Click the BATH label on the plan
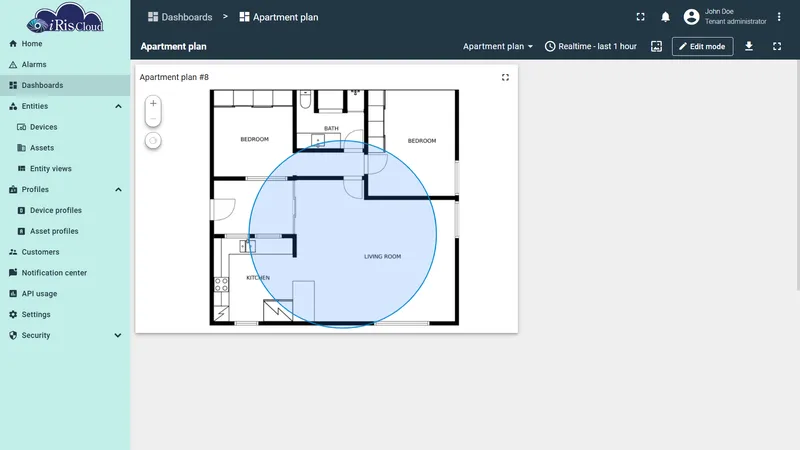Screen dimensions: 800x450 tap(331, 129)
